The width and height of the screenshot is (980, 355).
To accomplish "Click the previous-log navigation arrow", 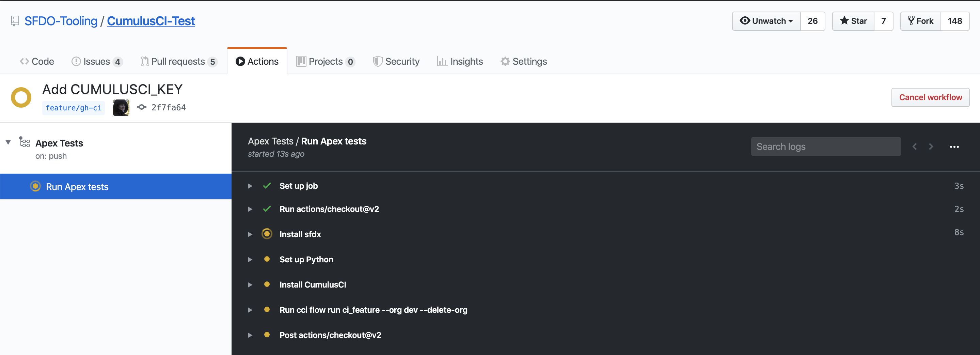I will pos(914,146).
